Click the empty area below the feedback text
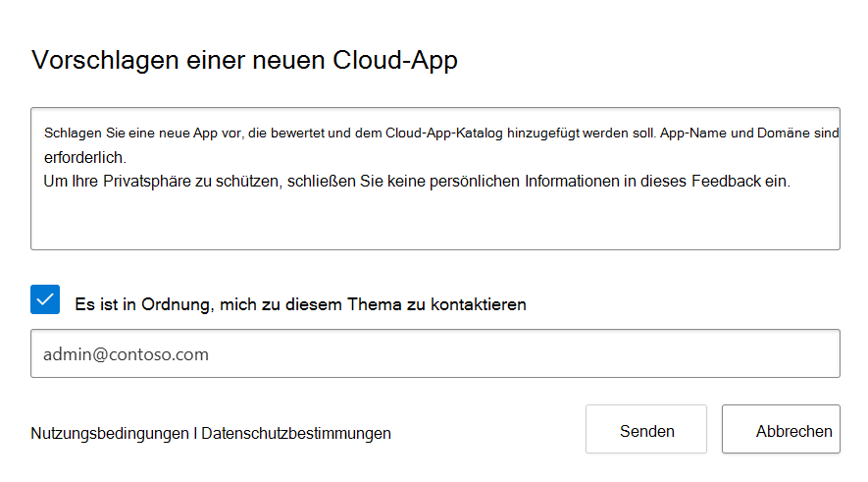 pyautogui.click(x=434, y=223)
